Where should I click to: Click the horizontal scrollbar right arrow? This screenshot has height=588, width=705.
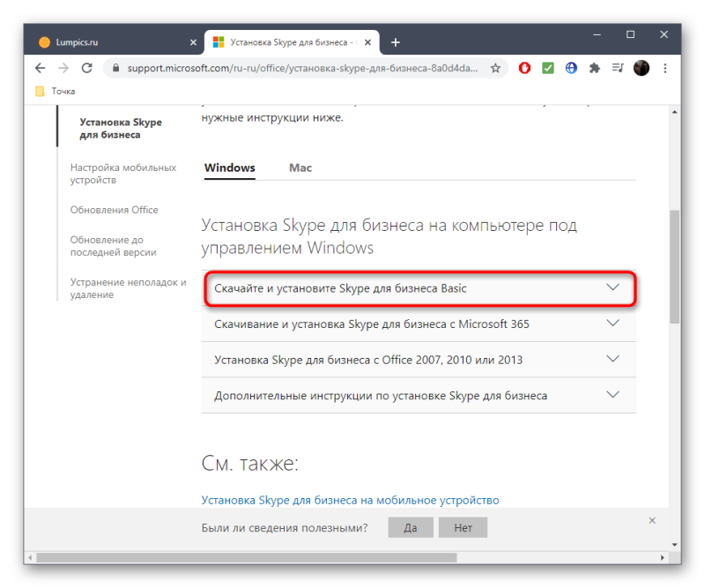tap(663, 558)
